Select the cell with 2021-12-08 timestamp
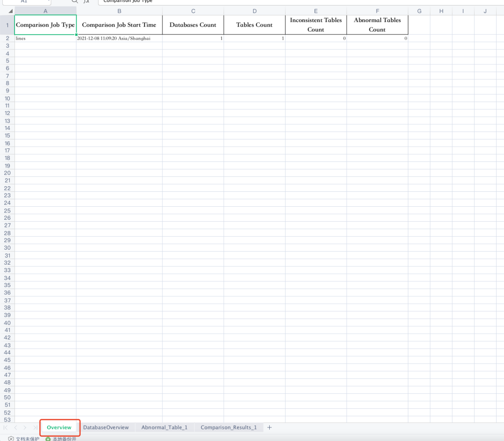The height and width of the screenshot is (441, 504). tap(119, 38)
